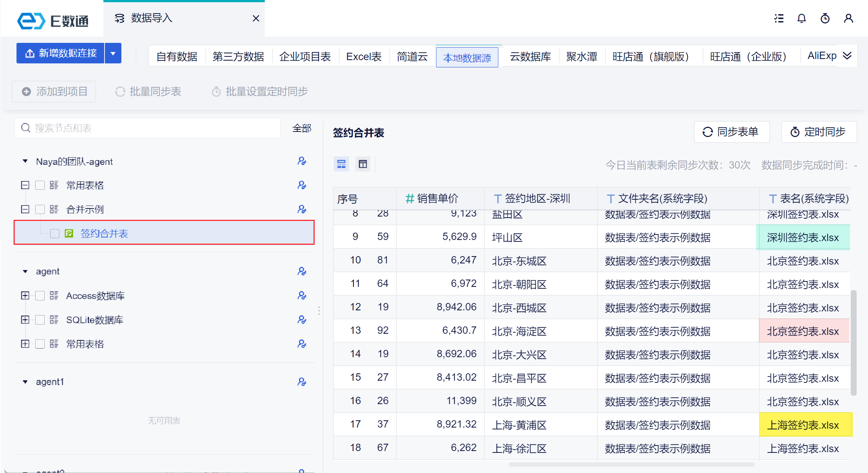The height and width of the screenshot is (473, 868).
Task: Switch to the Excel表 tab
Action: click(363, 56)
